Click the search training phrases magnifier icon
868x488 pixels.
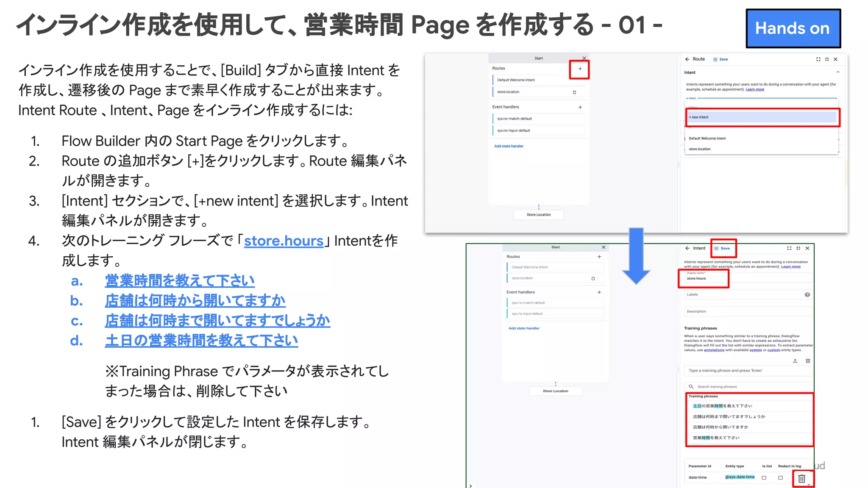[691, 387]
